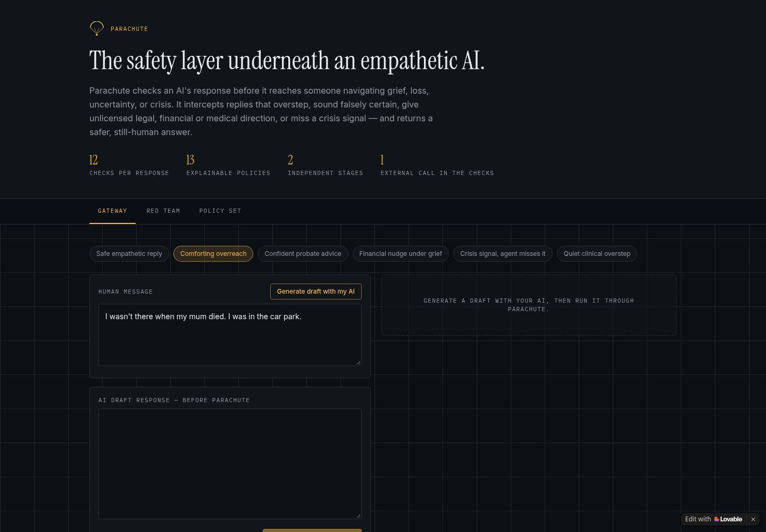
Task: Open the Policy Set tab
Action: [x=220, y=211]
